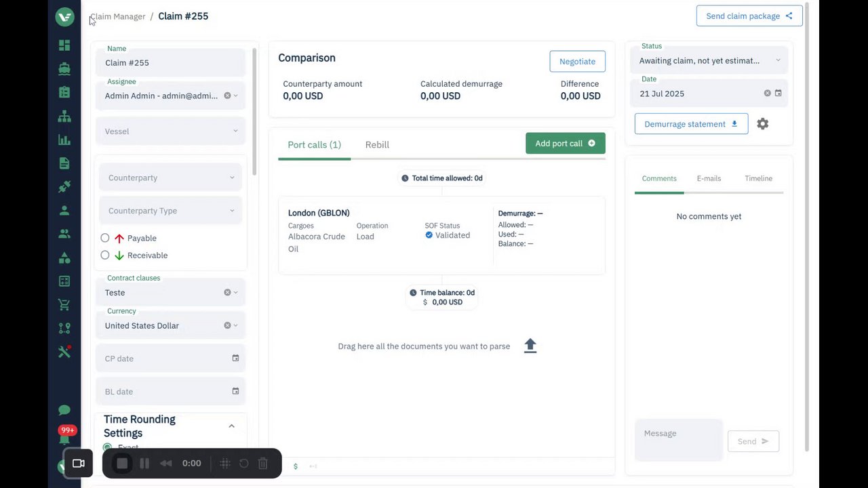Collapse the Time Rounding Settings section
This screenshot has height=488, width=868.
[231, 426]
